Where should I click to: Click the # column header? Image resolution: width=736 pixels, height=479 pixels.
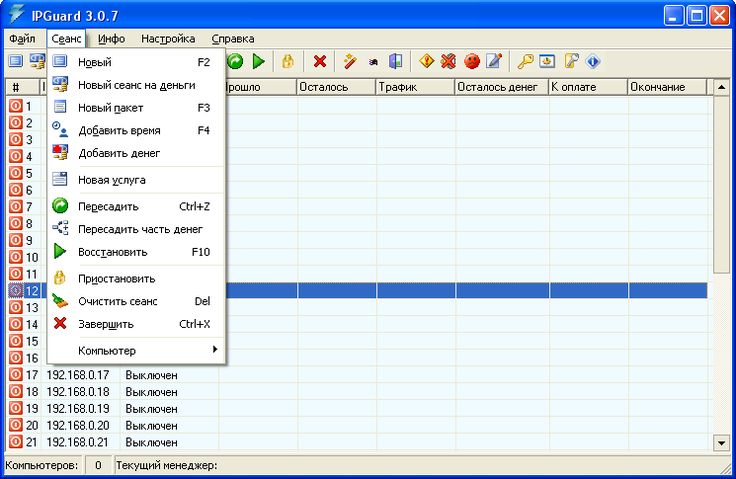[23, 87]
